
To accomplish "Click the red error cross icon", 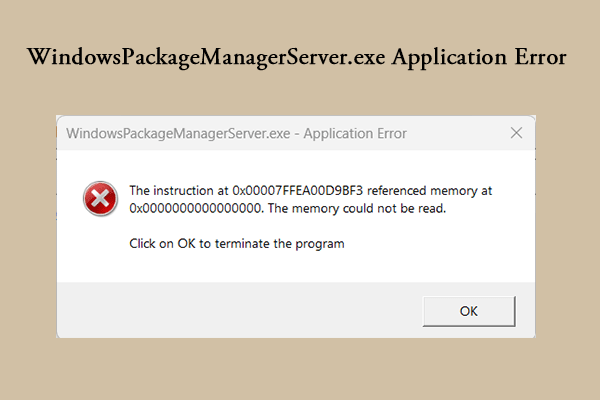I will tap(100, 199).
